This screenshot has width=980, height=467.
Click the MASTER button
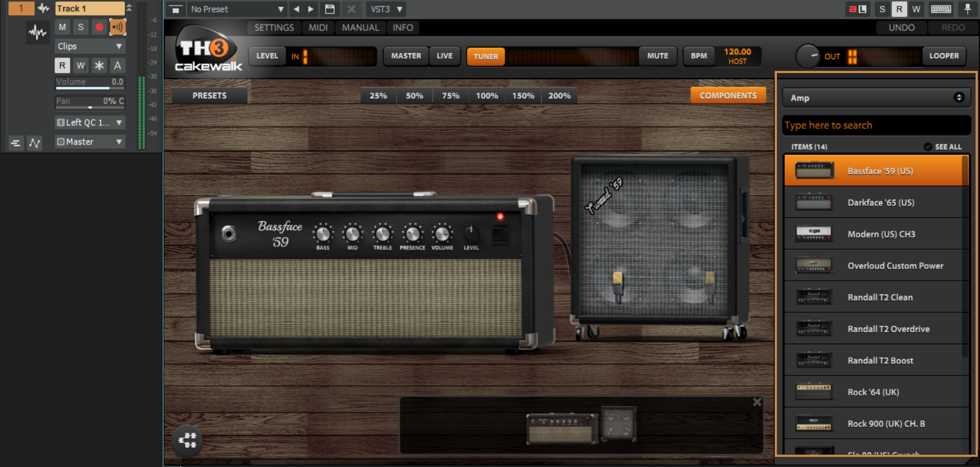coord(406,56)
